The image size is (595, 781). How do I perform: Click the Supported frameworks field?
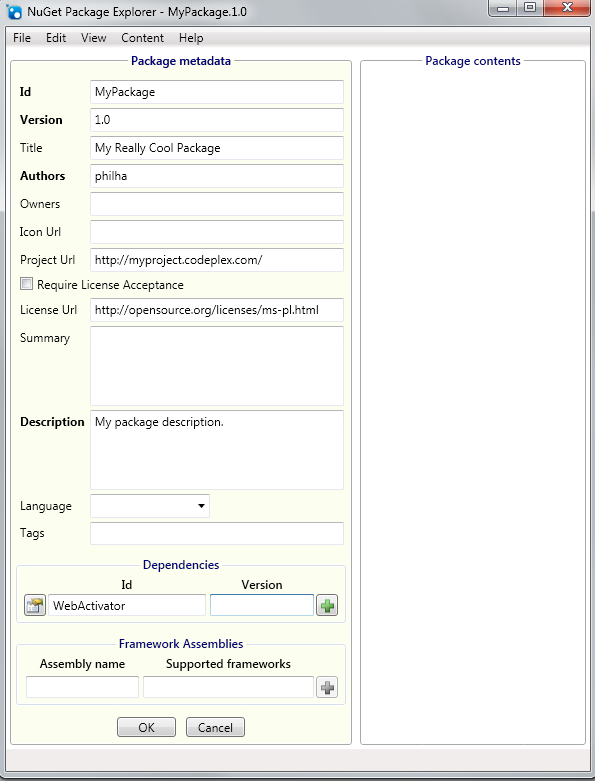[228, 687]
